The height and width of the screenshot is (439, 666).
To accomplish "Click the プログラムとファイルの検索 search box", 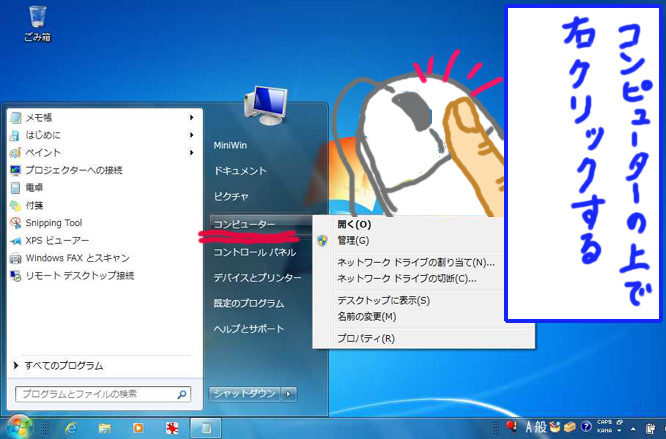I will pos(95,394).
